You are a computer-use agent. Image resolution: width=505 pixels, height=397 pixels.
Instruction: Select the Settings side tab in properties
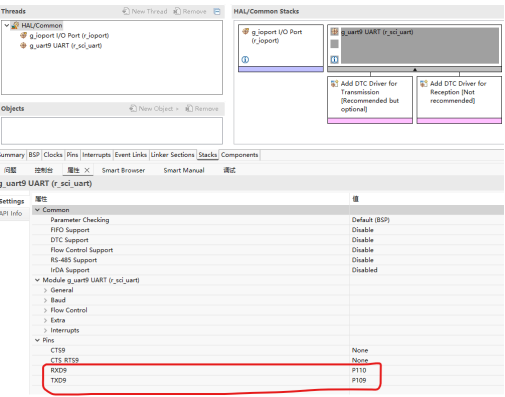point(12,201)
